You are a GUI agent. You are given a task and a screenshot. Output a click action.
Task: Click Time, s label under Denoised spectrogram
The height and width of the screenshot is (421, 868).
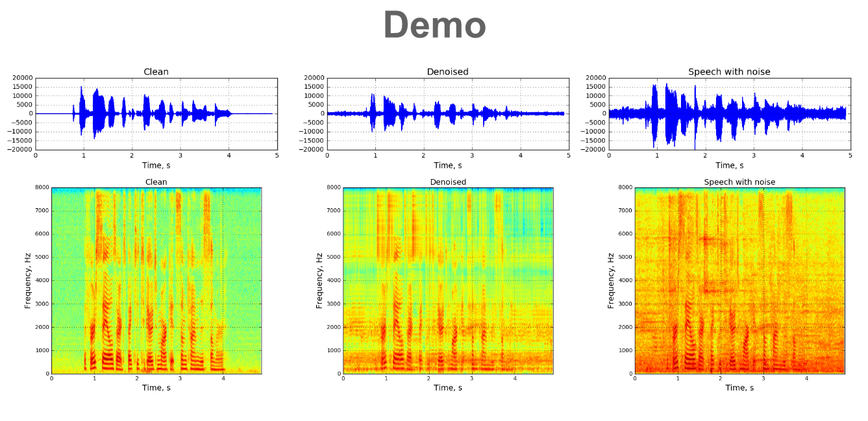coord(448,388)
